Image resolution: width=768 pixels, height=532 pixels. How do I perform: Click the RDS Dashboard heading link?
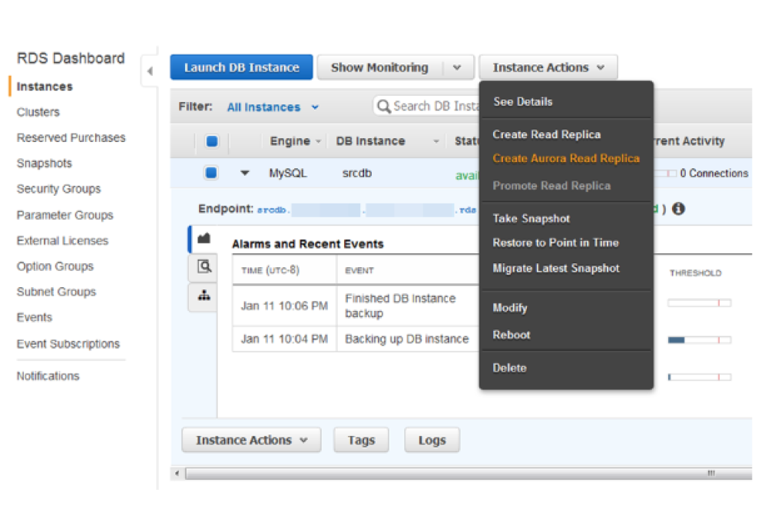pyautogui.click(x=71, y=58)
